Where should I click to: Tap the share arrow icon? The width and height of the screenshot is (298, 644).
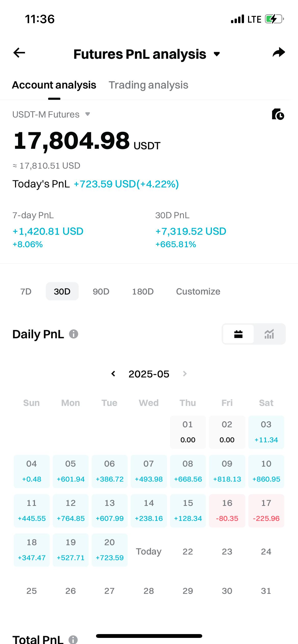279,52
